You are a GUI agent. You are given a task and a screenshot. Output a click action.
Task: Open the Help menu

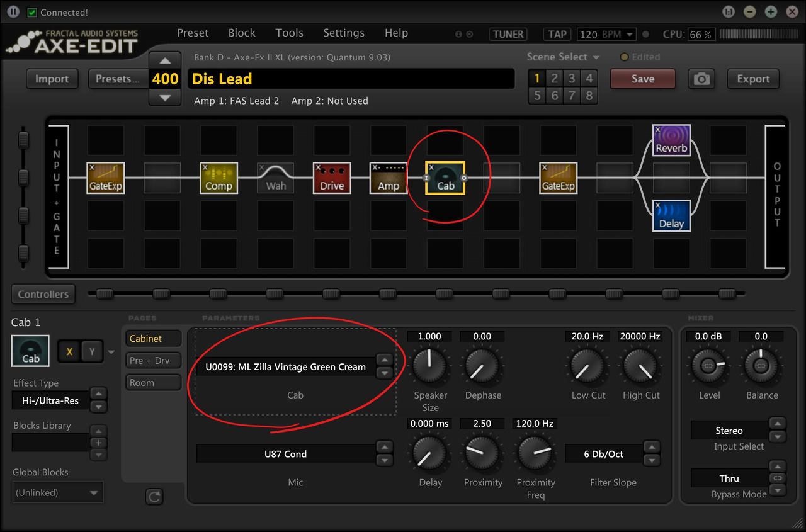[x=396, y=33]
